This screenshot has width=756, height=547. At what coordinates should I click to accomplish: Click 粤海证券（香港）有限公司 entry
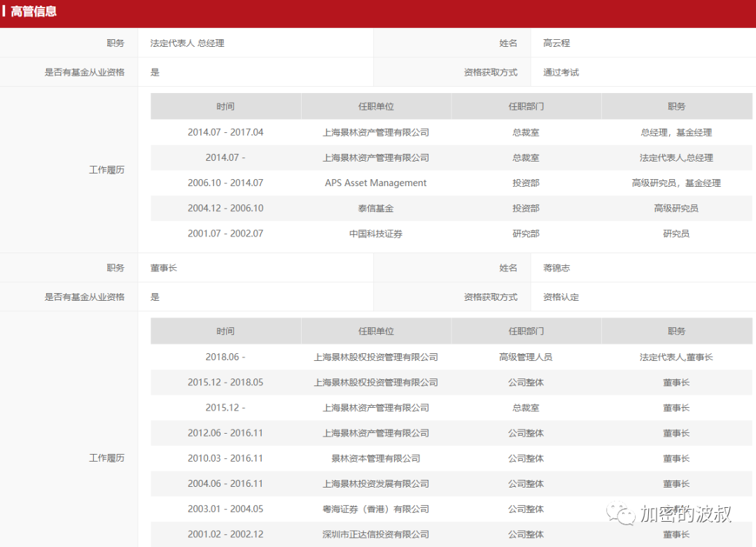pos(376,509)
